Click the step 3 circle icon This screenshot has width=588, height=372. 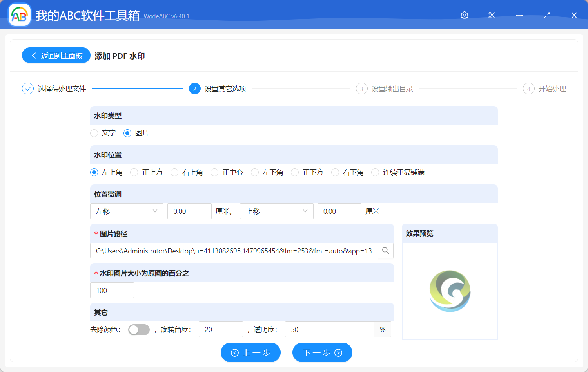361,88
